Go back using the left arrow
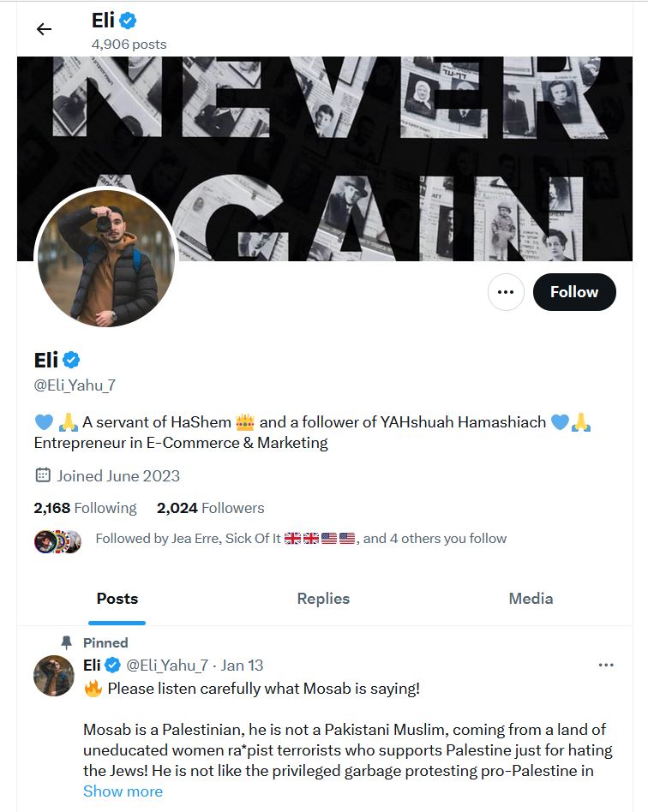This screenshot has width=648, height=812. coord(44,29)
